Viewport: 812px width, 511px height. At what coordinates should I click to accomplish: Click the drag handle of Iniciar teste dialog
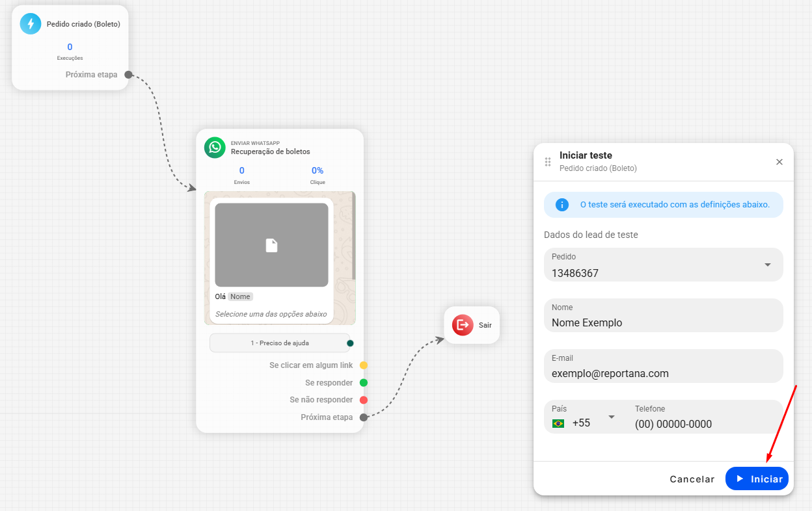point(548,162)
